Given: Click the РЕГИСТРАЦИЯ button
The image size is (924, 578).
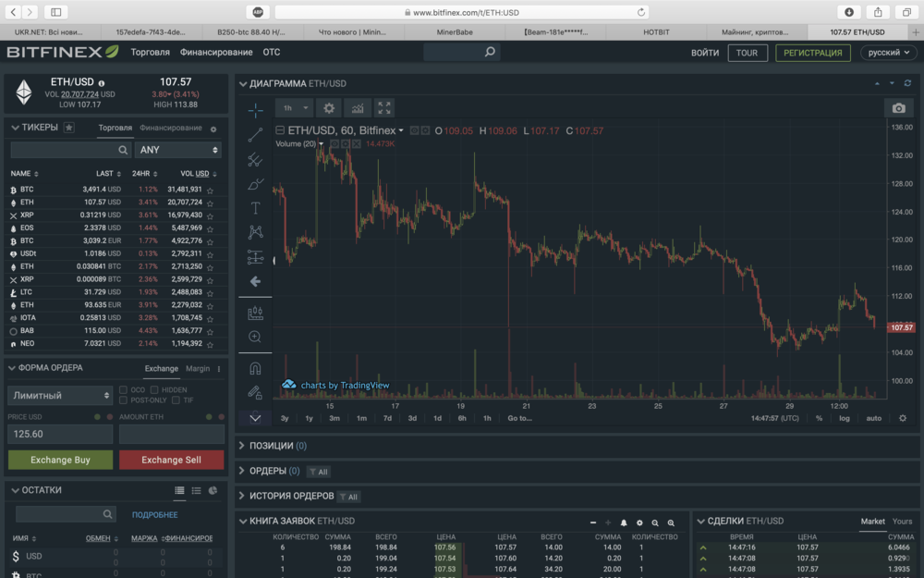Looking at the screenshot, I should 812,53.
